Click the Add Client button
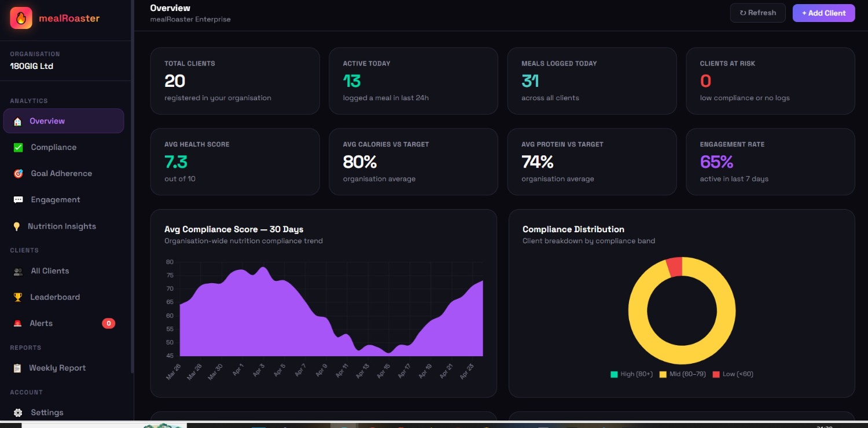 tap(823, 13)
